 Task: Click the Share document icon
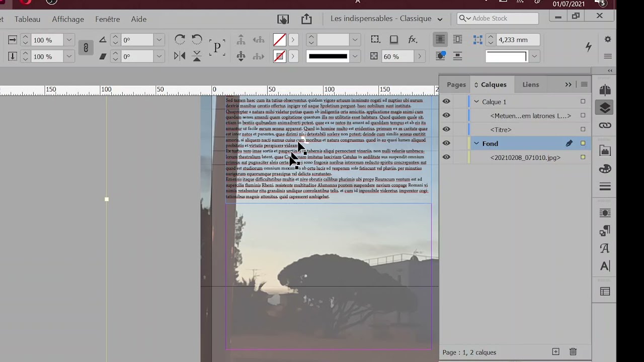[x=306, y=19]
